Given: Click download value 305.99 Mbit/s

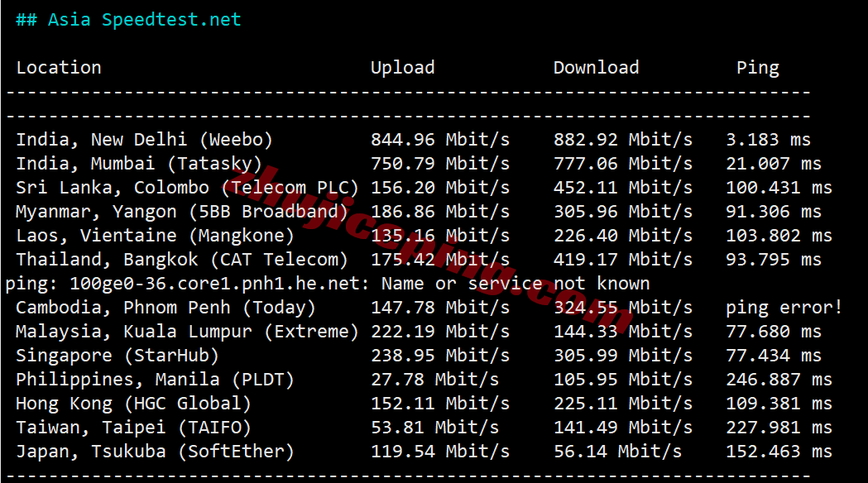Looking at the screenshot, I should point(623,356).
